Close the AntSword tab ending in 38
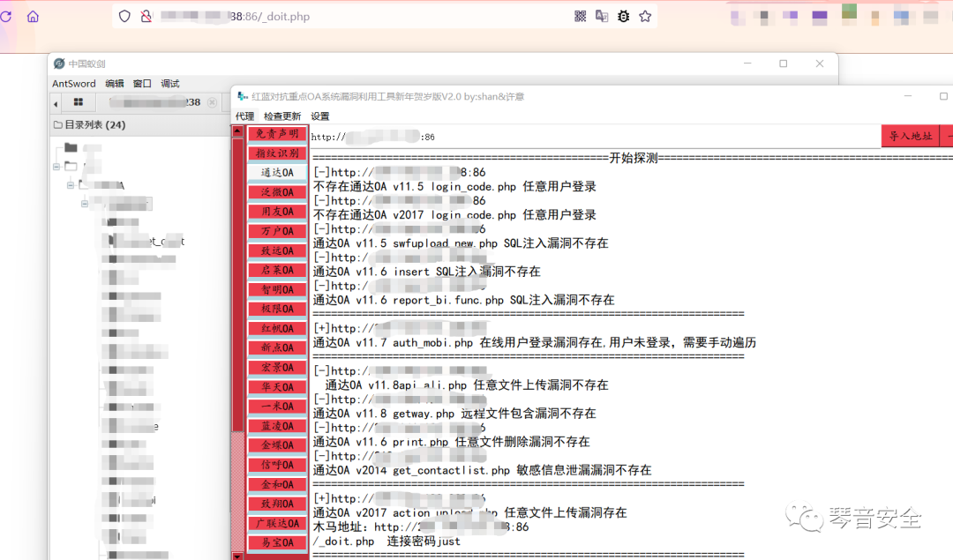 tap(212, 102)
